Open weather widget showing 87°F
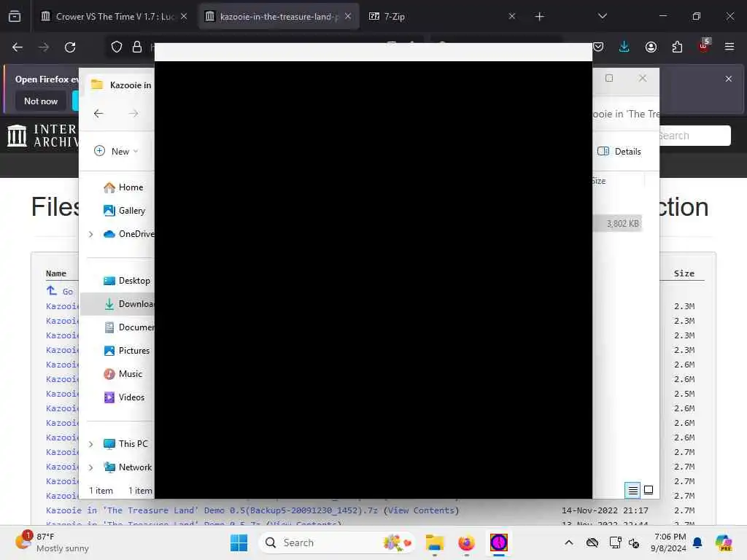747x560 pixels. [52, 542]
